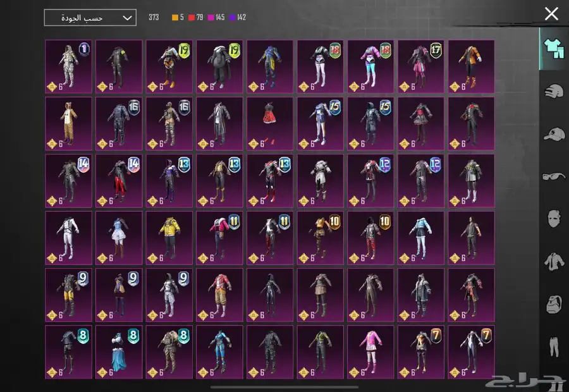The width and height of the screenshot is (569, 392).
Task: Choose the yellow puffer jacket outfit
Action: pyautogui.click(x=169, y=238)
